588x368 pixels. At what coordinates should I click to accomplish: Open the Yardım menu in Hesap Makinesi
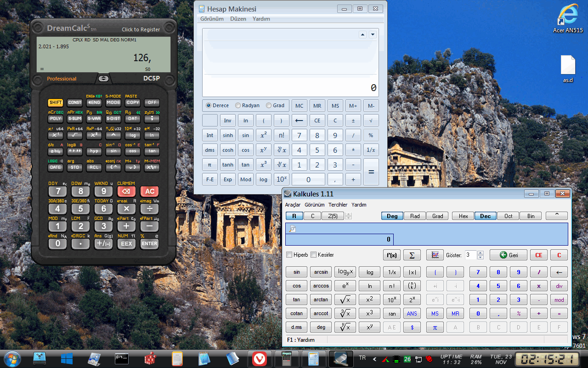[261, 19]
